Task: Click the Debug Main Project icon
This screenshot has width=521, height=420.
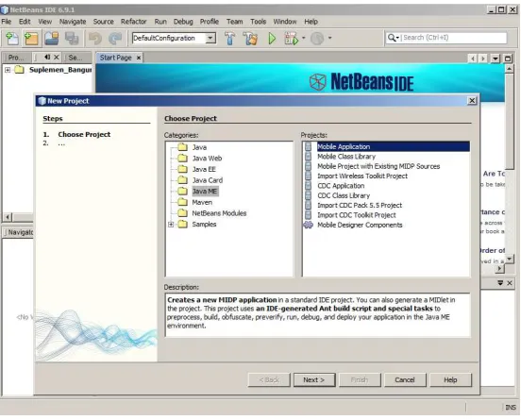Action: [291, 38]
